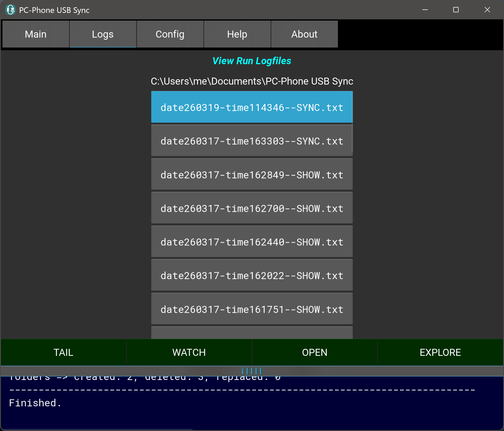Select logfile date260317-time163303--SYNC.txt
Viewport: 504px width, 431px height.
pyautogui.click(x=251, y=141)
